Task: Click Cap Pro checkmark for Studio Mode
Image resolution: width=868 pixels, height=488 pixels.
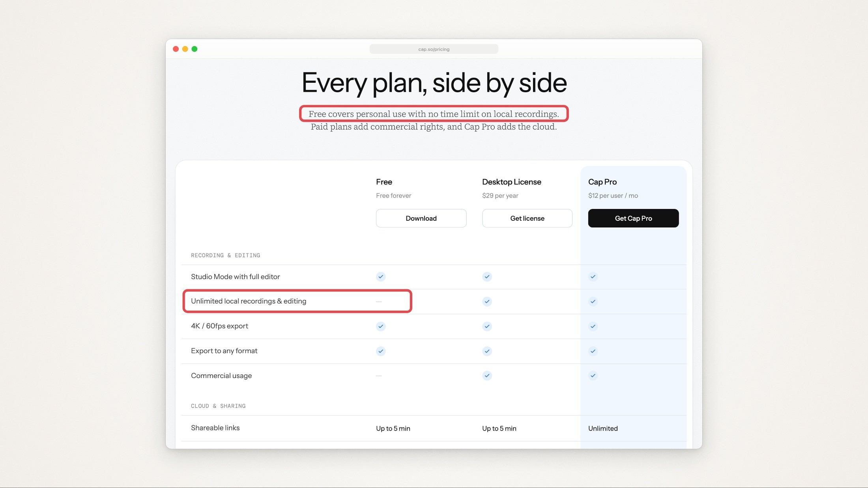Action: pos(593,277)
